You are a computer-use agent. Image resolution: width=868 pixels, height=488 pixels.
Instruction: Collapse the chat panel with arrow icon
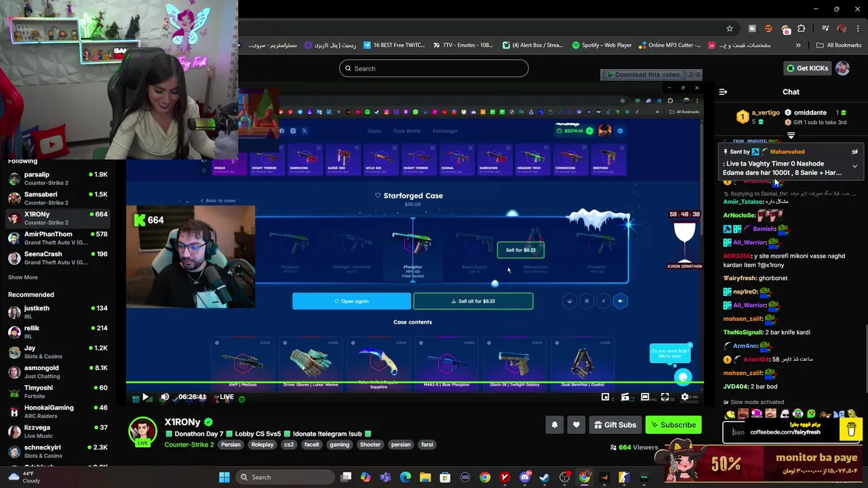723,91
